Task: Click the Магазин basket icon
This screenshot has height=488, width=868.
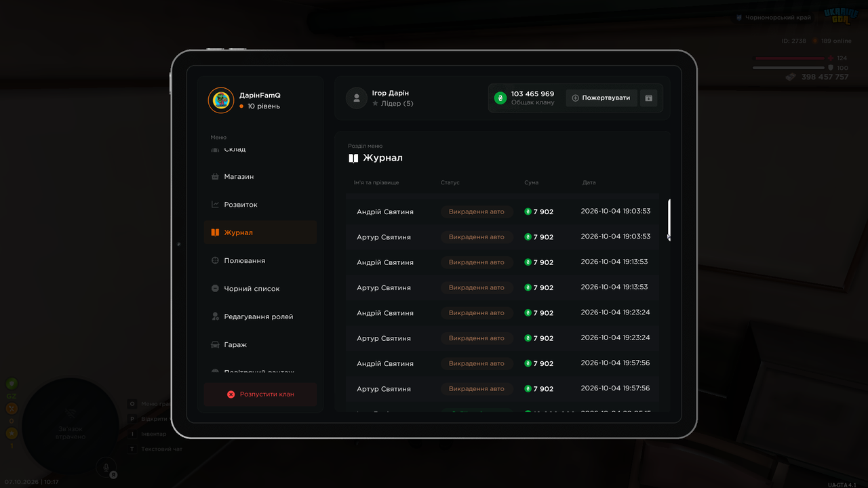Action: click(x=215, y=176)
